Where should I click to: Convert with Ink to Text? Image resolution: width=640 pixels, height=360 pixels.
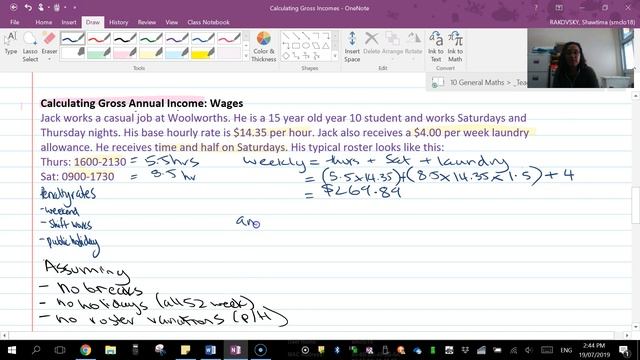(436, 47)
